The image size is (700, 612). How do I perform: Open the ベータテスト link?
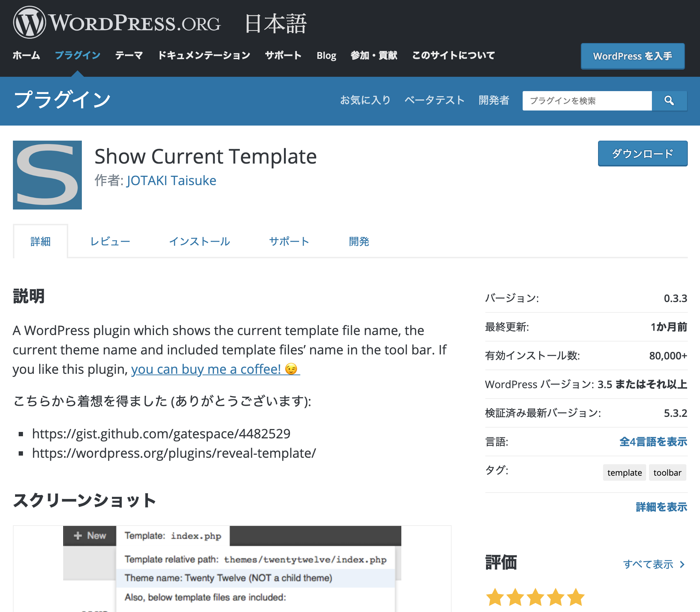pyautogui.click(x=434, y=100)
